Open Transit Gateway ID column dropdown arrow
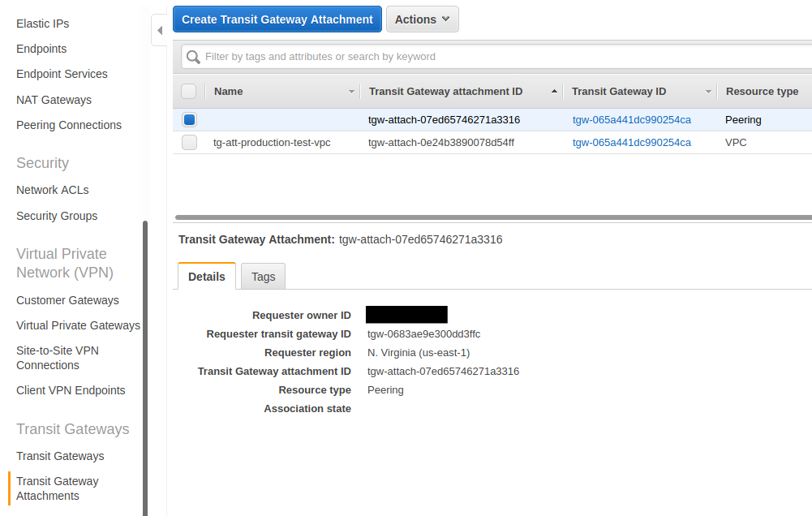Viewport: 812px width, 516px height. [x=708, y=92]
